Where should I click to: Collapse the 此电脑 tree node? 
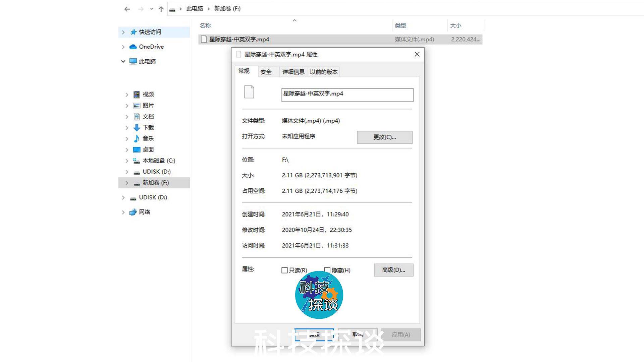[123, 61]
